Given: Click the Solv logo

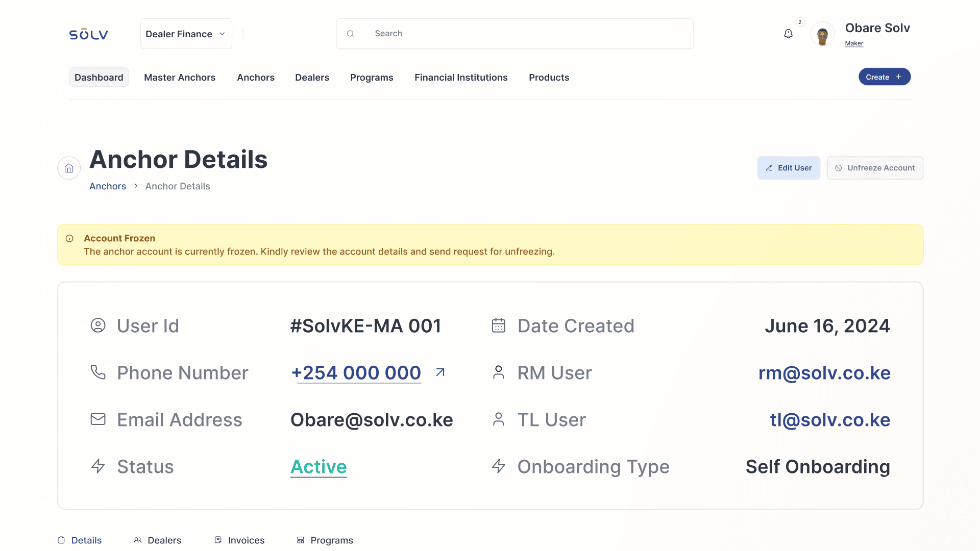Looking at the screenshot, I should (x=88, y=34).
